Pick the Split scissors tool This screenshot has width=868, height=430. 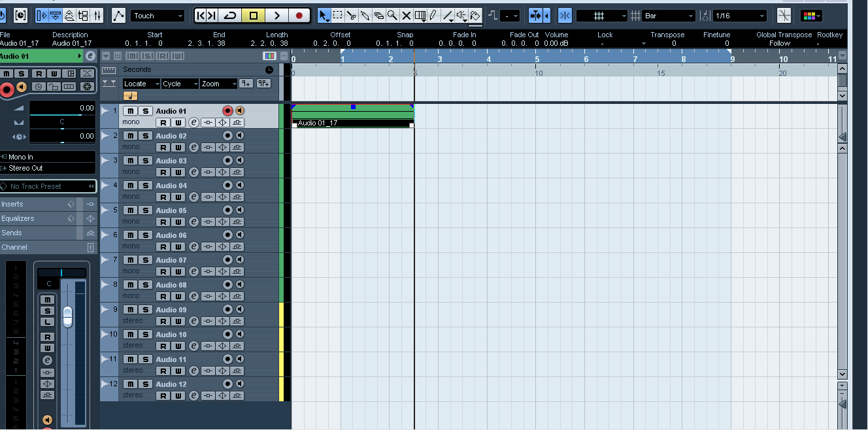pos(351,16)
